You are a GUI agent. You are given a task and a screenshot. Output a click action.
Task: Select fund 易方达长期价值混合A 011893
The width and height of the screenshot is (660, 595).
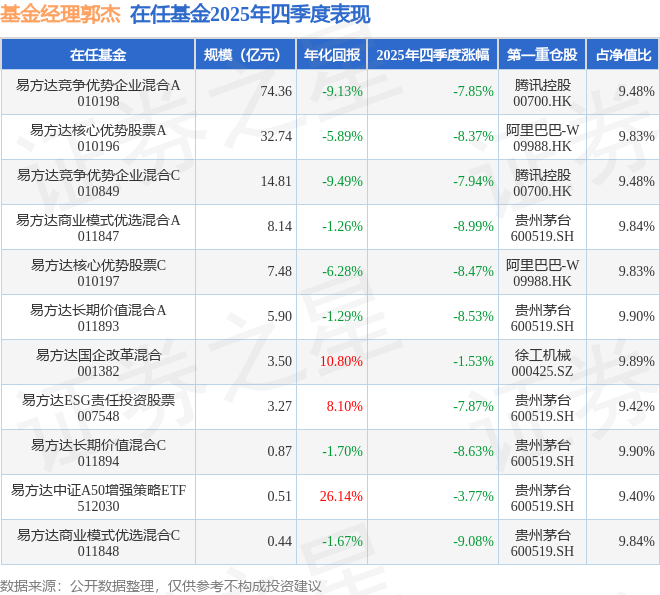(98, 318)
